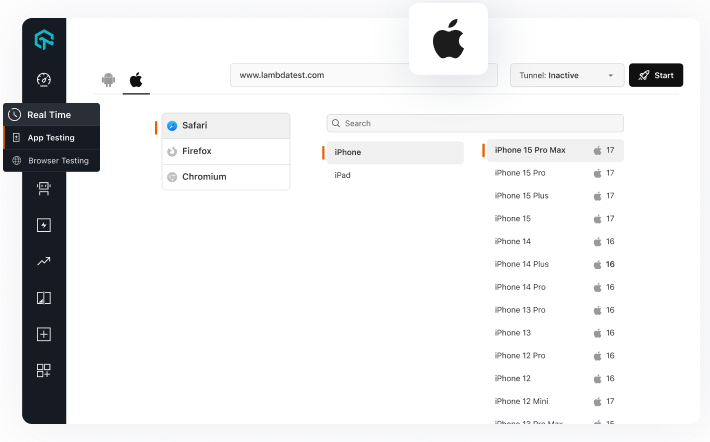The image size is (710, 442).
Task: Click the App Testing phone icon
Action: pos(16,138)
